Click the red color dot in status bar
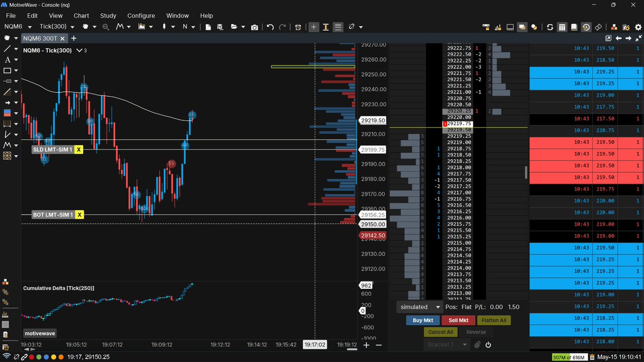Image resolution: width=644 pixels, height=362 pixels. pos(32,357)
